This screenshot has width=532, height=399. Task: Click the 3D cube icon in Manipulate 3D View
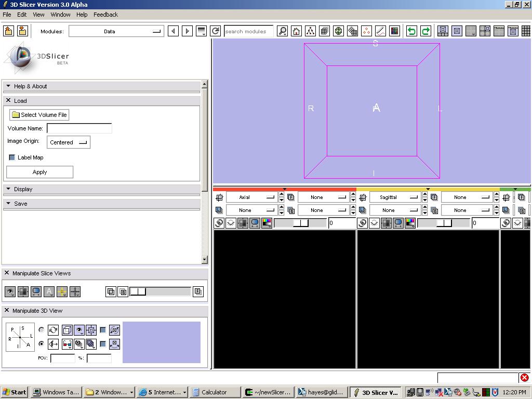click(66, 330)
